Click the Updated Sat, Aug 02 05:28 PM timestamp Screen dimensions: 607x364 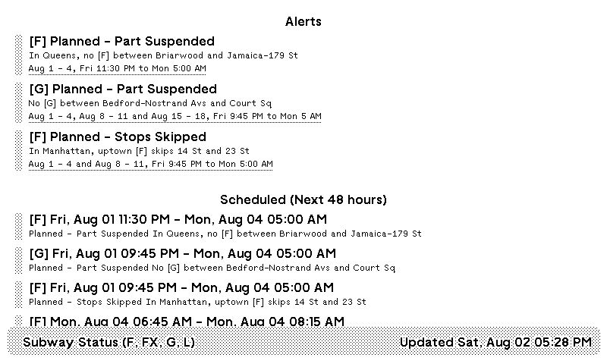[x=495, y=343]
